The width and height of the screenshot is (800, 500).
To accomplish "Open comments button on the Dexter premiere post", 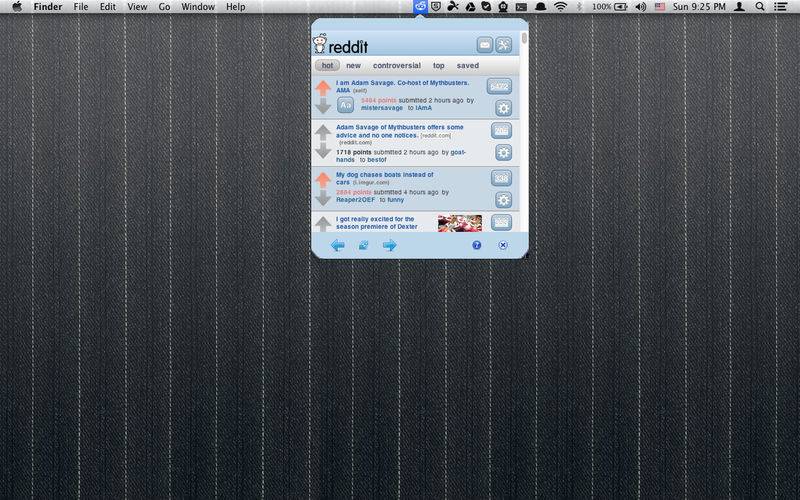I will click(502, 222).
